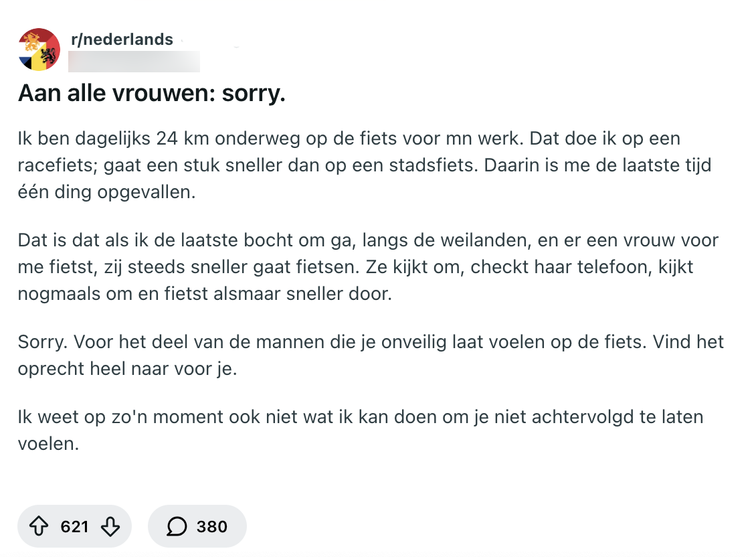Open the post titled 'Aan alle vrouwen: sorry.'

[x=151, y=93]
